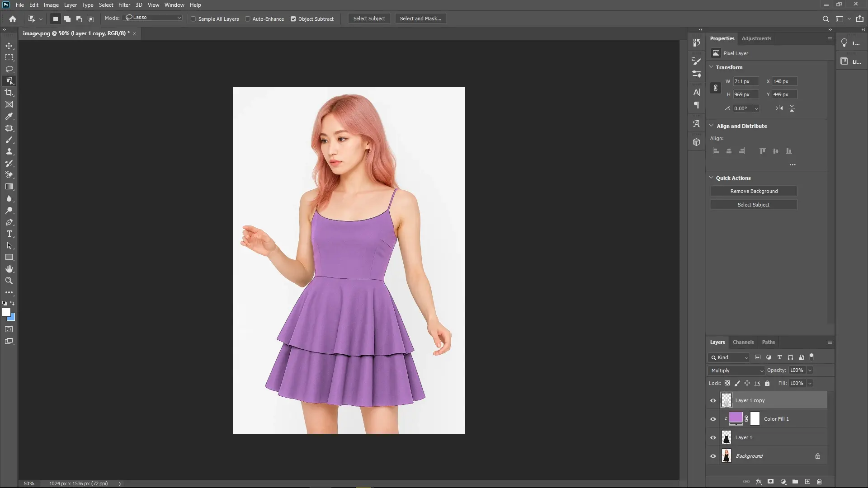Enable the Sample All Layers checkbox
Viewport: 868px width, 488px height.
[x=193, y=19]
